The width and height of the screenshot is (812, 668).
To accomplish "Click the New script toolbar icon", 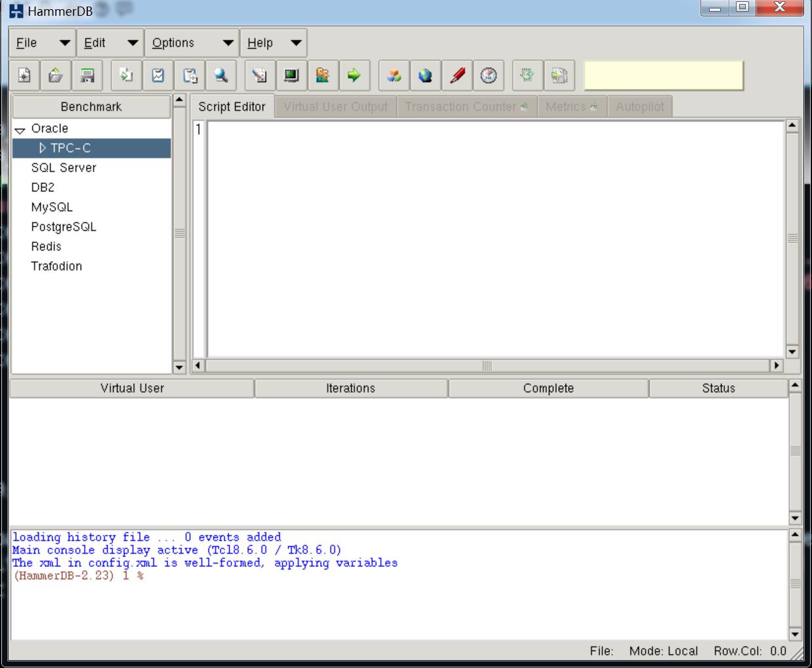I will tap(24, 75).
